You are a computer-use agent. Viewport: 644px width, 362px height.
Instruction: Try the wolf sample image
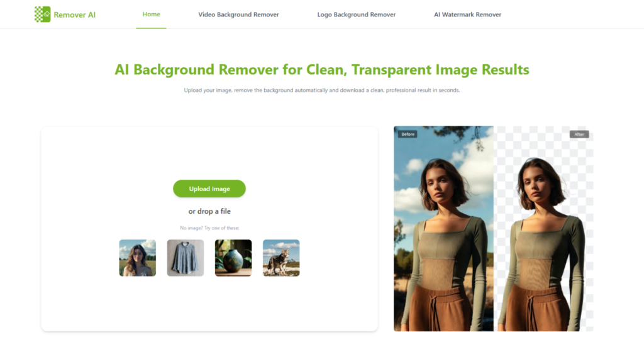(281, 258)
